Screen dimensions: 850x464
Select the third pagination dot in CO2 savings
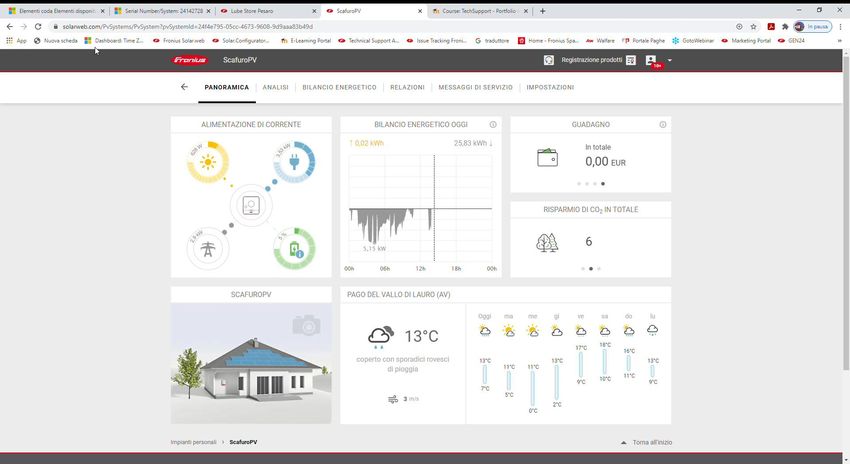coord(599,269)
